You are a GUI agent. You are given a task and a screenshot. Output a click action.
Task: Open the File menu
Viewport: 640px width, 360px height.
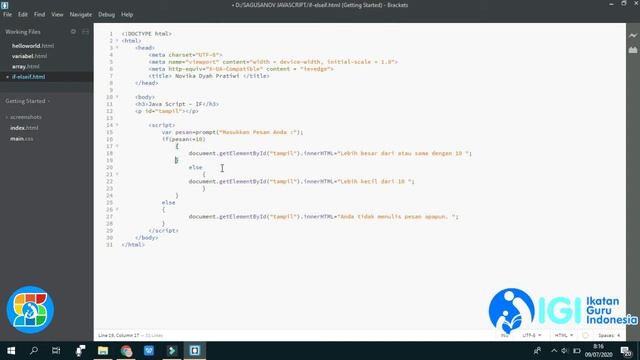(7, 14)
